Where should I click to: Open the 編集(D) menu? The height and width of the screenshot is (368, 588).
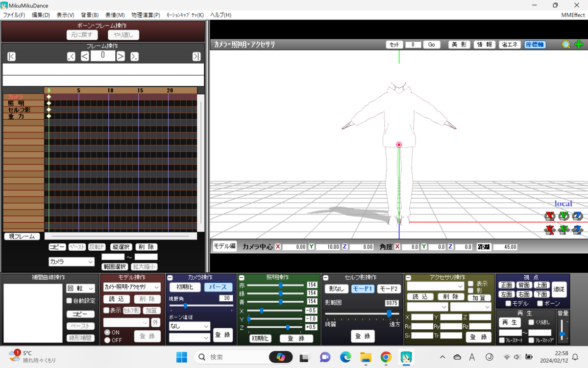pyautogui.click(x=41, y=15)
